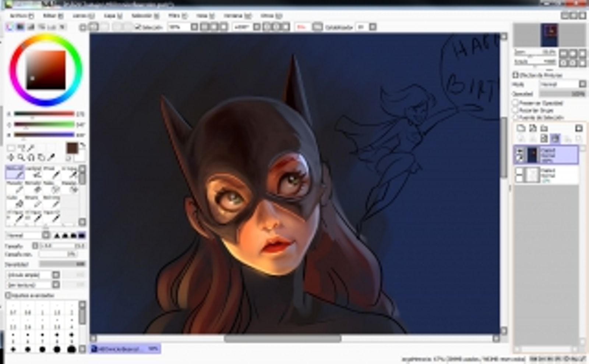Select the magnifier zoom tool
This screenshot has width=589, height=364.
[21, 158]
